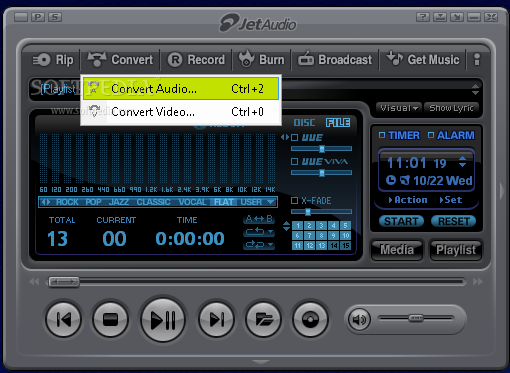Click the S title bar button
510x373 pixels.
click(x=55, y=17)
